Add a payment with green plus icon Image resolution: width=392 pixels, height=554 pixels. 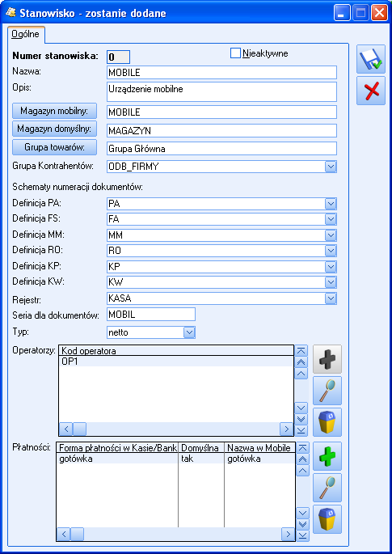(x=327, y=456)
